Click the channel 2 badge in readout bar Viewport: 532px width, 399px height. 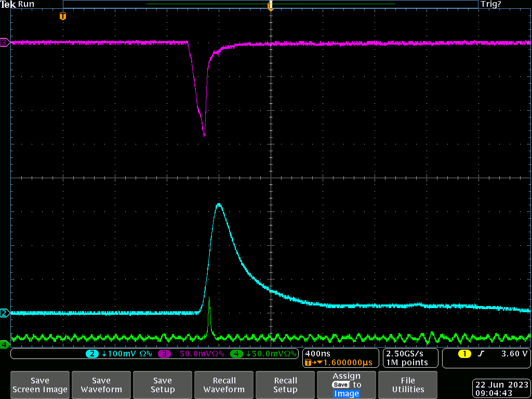point(92,354)
